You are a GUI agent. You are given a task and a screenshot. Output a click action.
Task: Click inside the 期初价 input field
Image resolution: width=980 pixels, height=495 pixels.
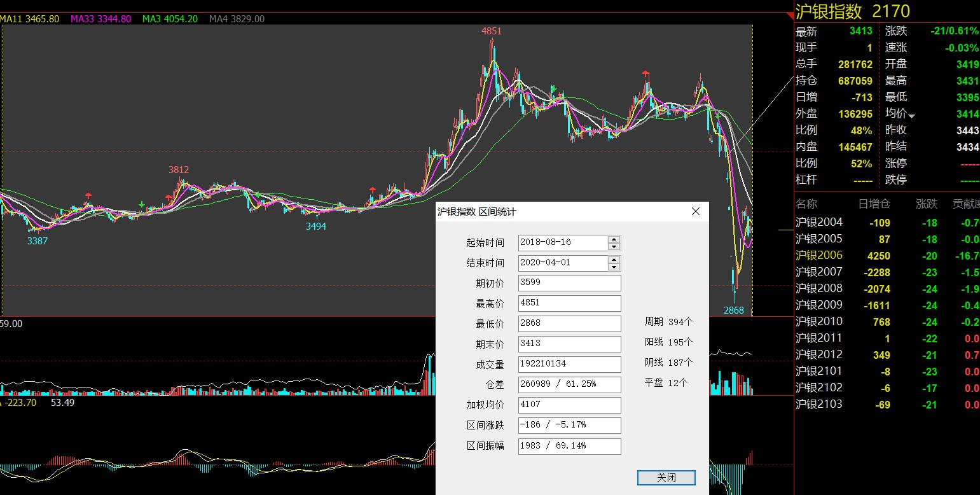pos(569,282)
